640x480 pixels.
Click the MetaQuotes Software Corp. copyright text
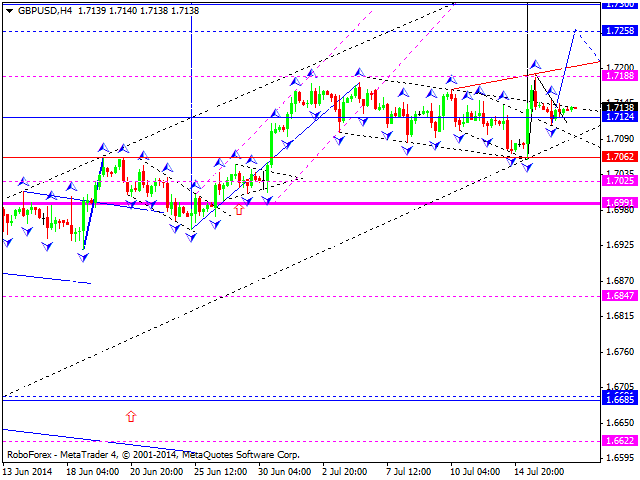click(x=245, y=453)
